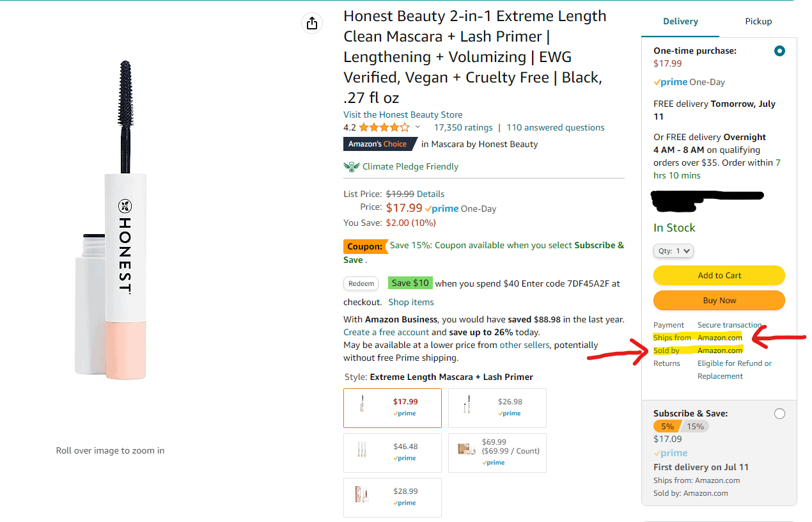This screenshot has height=522, width=812.
Task: Click the share icon above product image
Action: click(312, 23)
